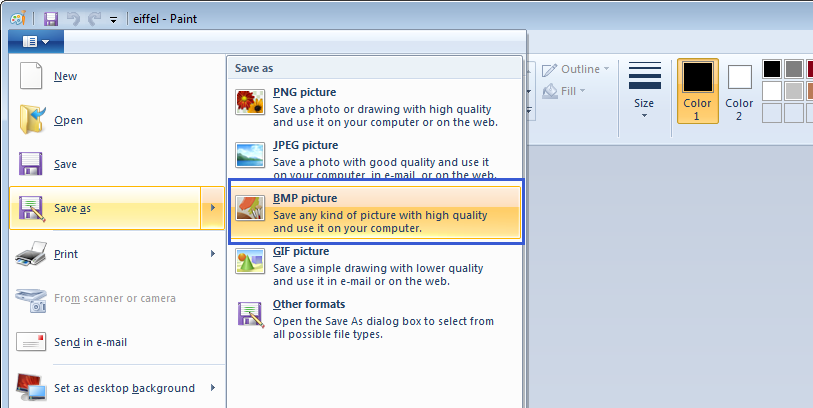Save as JPEG picture
Image resolution: width=813 pixels, height=408 pixels.
pos(375,159)
